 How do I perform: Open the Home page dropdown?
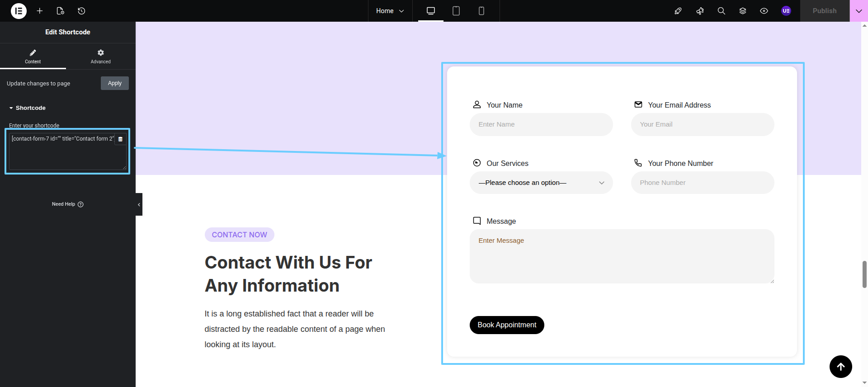coord(390,11)
